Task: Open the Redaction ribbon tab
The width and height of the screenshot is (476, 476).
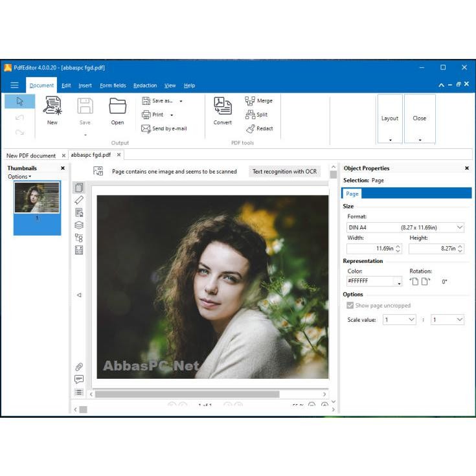Action: (145, 85)
